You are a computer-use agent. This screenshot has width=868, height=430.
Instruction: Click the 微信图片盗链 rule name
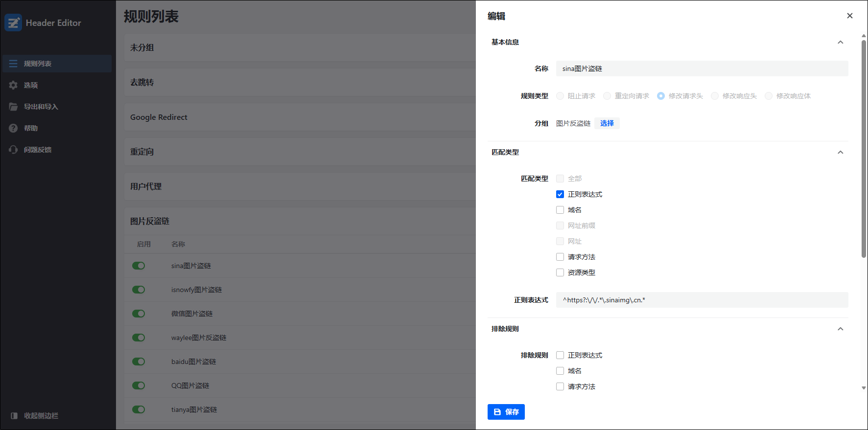[x=192, y=314]
